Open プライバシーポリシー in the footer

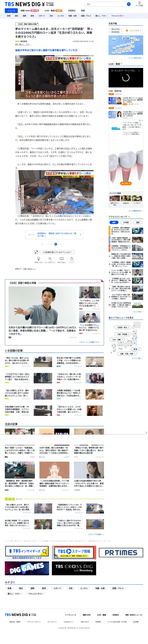click(34, 622)
